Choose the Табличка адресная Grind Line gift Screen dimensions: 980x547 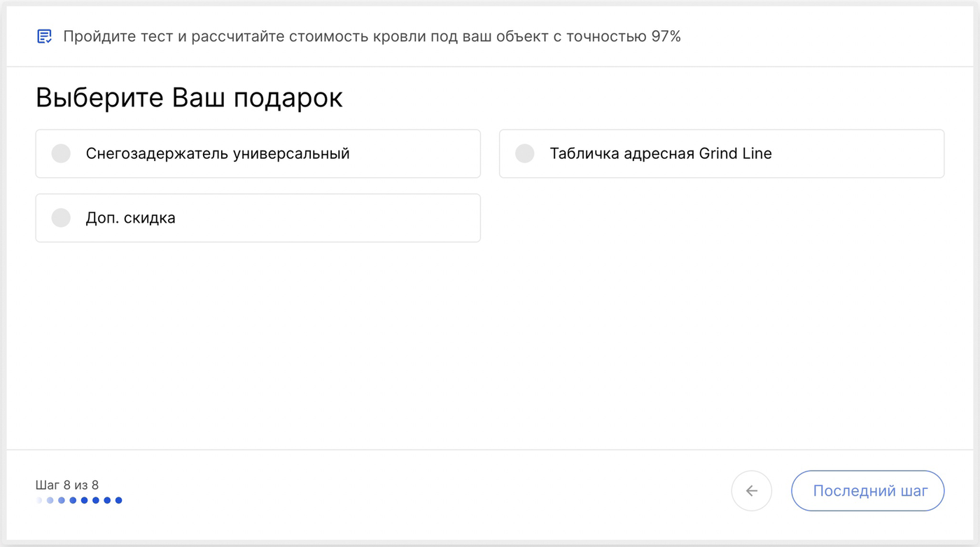(721, 153)
